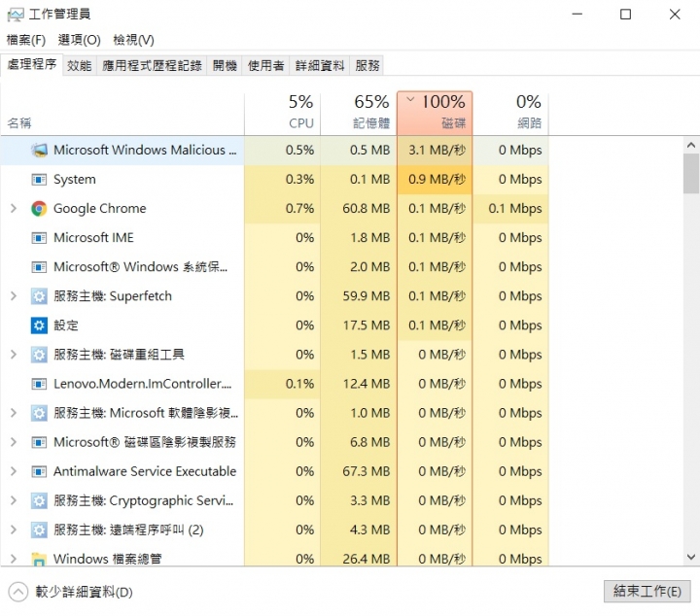
Task: Click the 0.9 MB/秒 disk value
Action: point(437,180)
